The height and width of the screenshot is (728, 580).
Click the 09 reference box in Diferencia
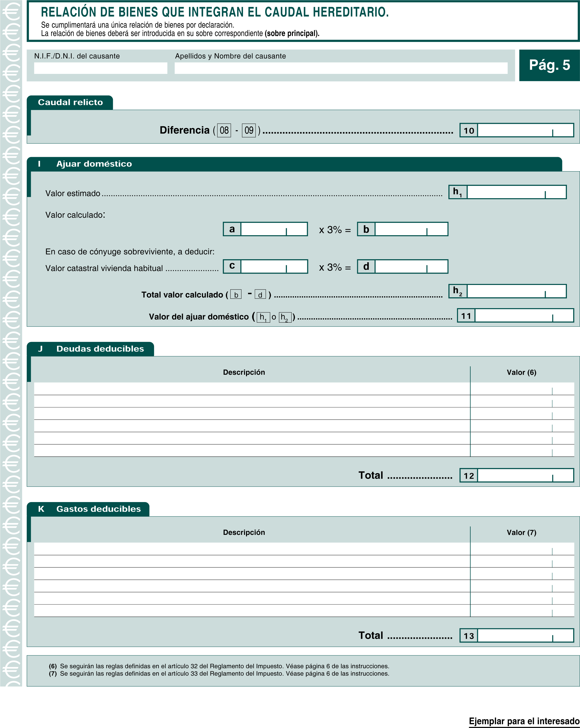(249, 130)
